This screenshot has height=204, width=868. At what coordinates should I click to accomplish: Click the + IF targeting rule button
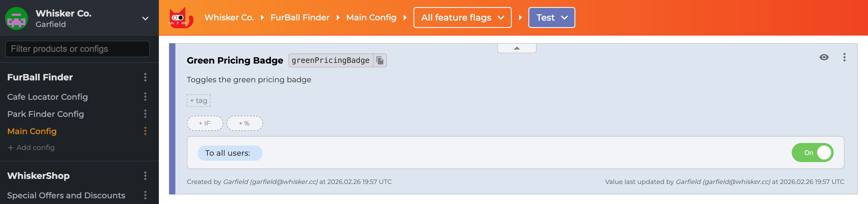(x=205, y=123)
